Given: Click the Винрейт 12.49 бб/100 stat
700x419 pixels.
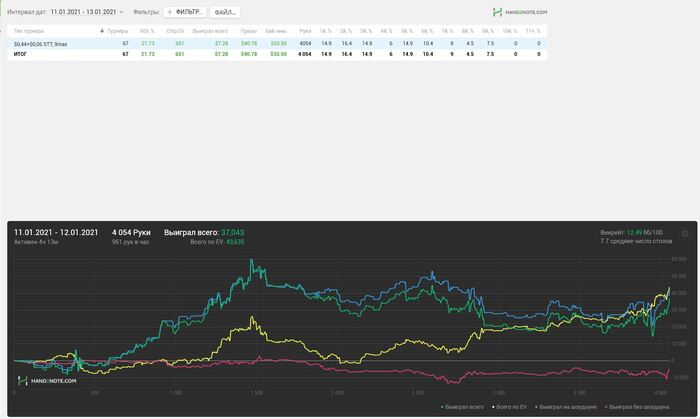Looking at the screenshot, I should click(x=631, y=232).
